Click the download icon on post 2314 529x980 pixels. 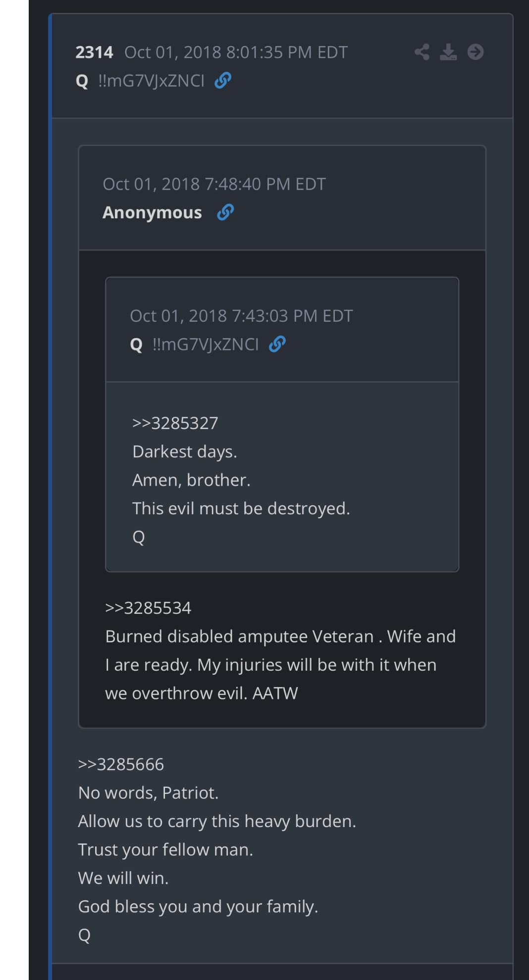point(448,52)
